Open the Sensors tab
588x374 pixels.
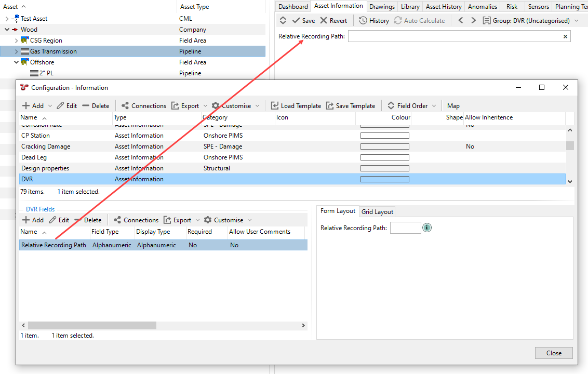[538, 6]
